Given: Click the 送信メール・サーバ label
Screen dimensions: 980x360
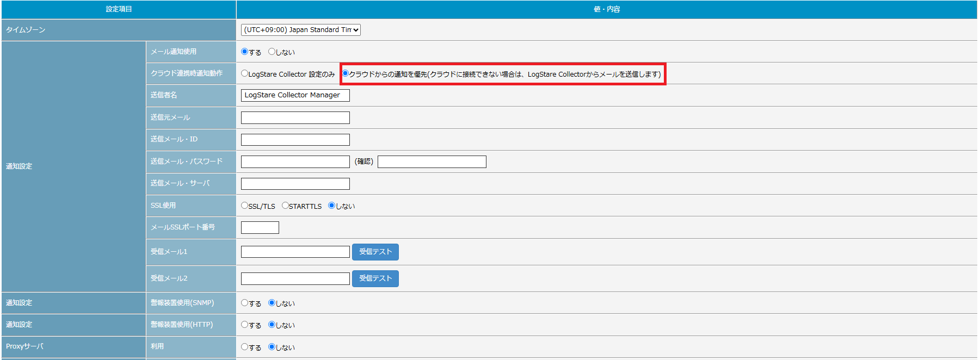Looking at the screenshot, I should pos(180,183).
